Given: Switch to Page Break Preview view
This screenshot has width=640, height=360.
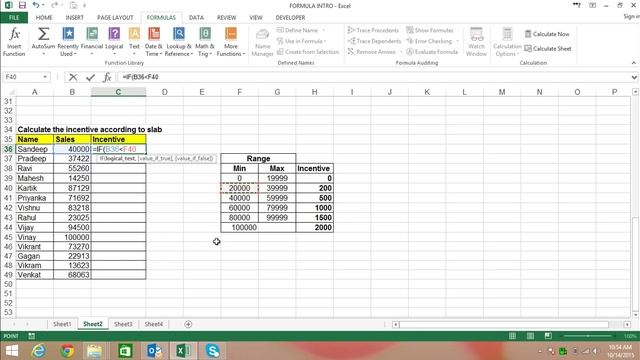Looking at the screenshot, I should (548, 336).
